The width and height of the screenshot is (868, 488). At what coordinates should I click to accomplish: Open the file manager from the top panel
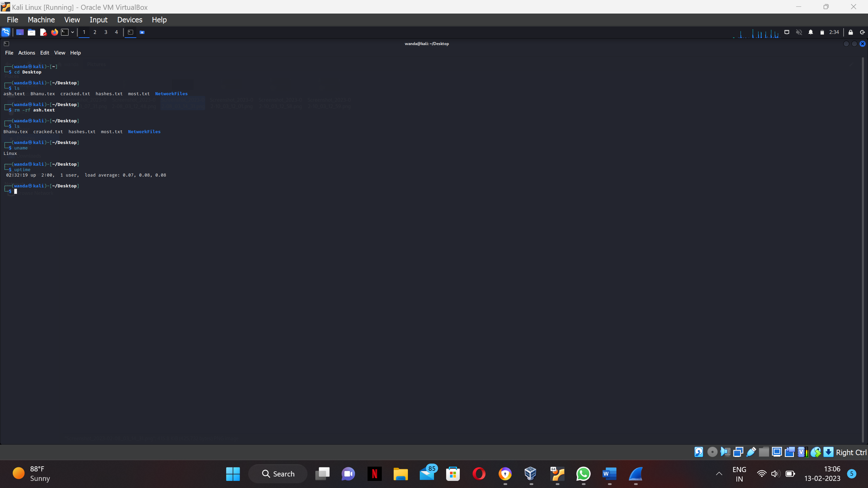[32, 32]
